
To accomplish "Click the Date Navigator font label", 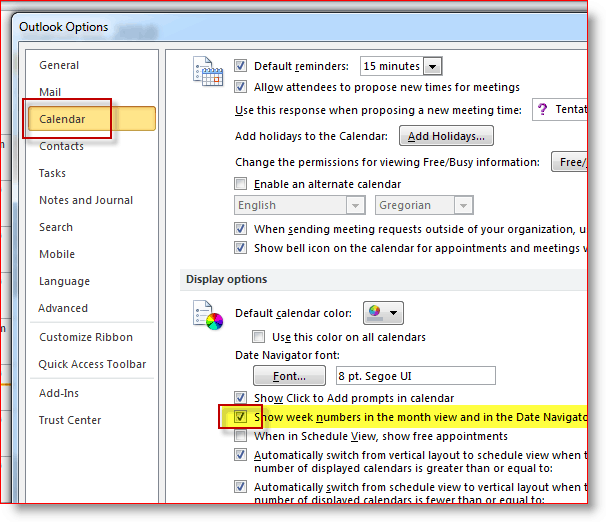I will coord(287,355).
